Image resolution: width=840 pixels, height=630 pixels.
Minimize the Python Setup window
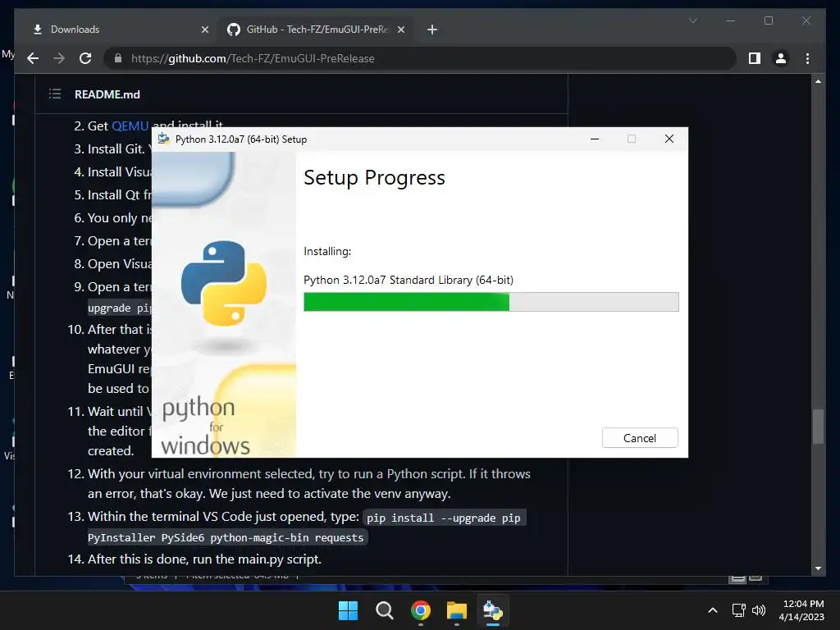[x=594, y=139]
